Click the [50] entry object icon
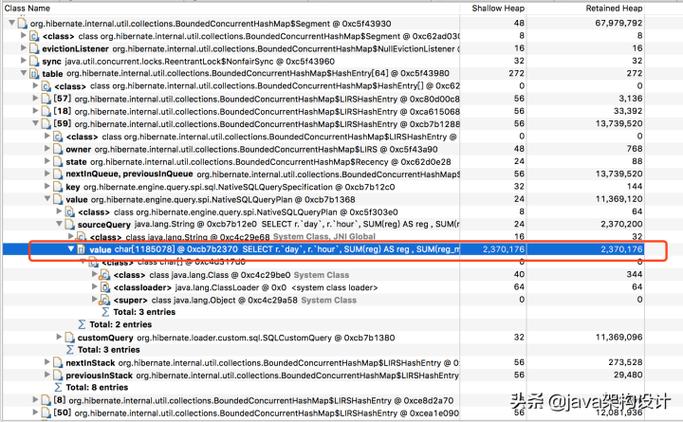683x422 pixels. pos(46,413)
